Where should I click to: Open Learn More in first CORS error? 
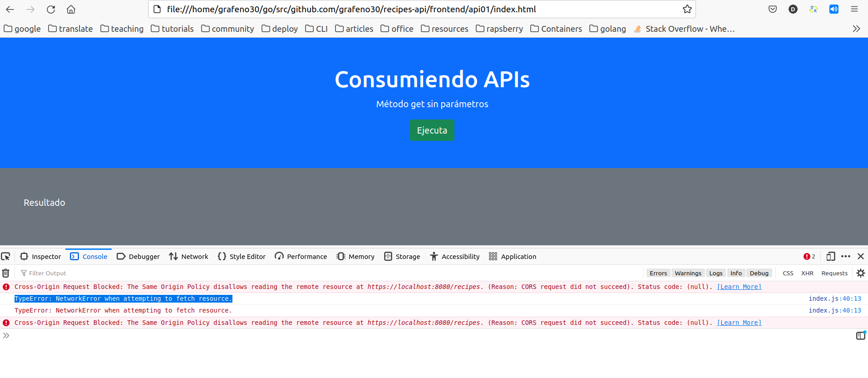pos(739,287)
